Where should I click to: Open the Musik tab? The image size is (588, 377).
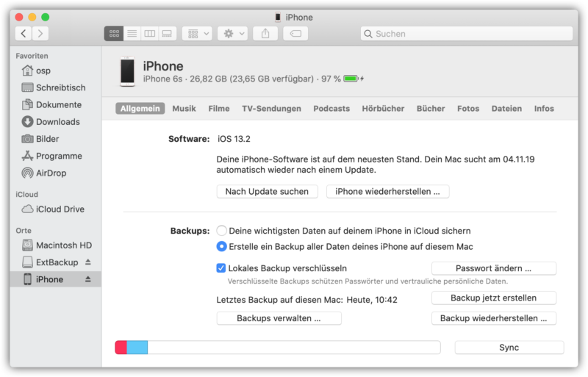184,109
